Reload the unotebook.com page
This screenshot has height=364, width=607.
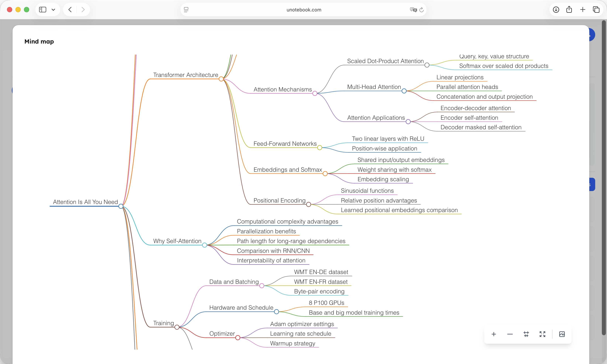421,10
